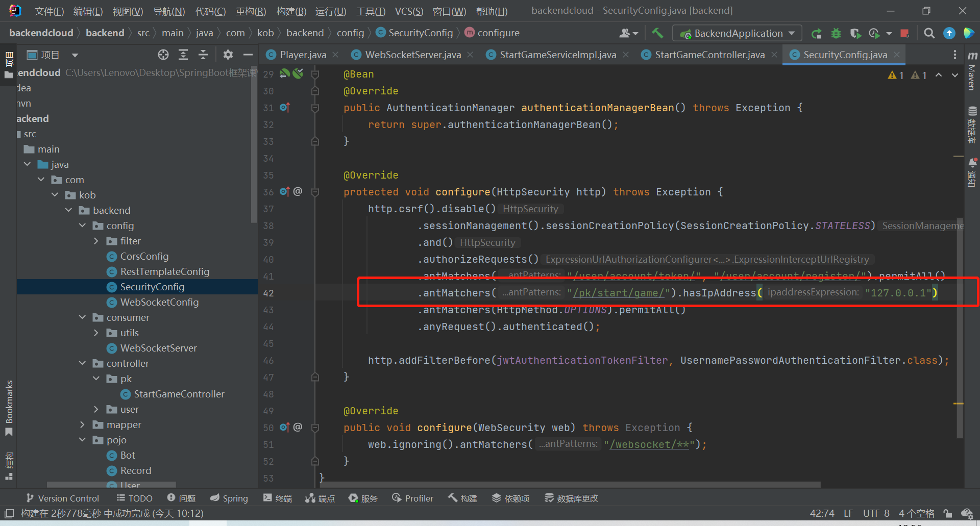This screenshot has height=526, width=980.
Task: Expand all items in the project tree
Action: 183,55
